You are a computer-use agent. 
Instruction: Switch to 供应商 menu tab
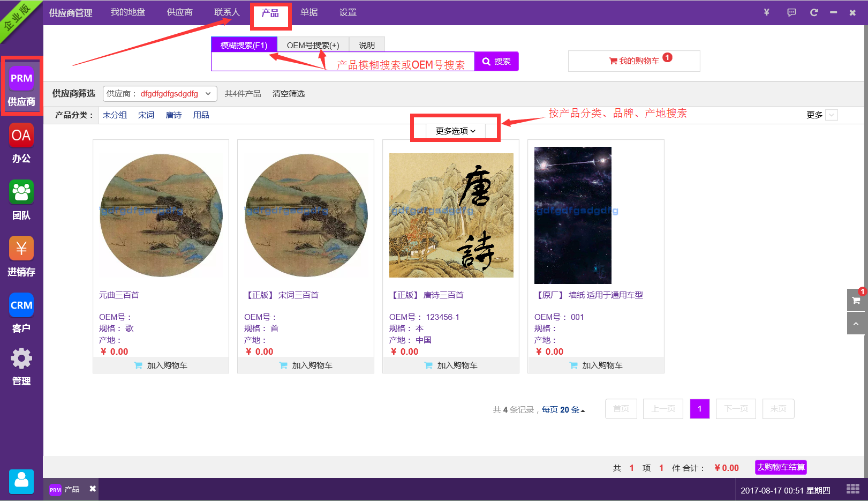(179, 12)
